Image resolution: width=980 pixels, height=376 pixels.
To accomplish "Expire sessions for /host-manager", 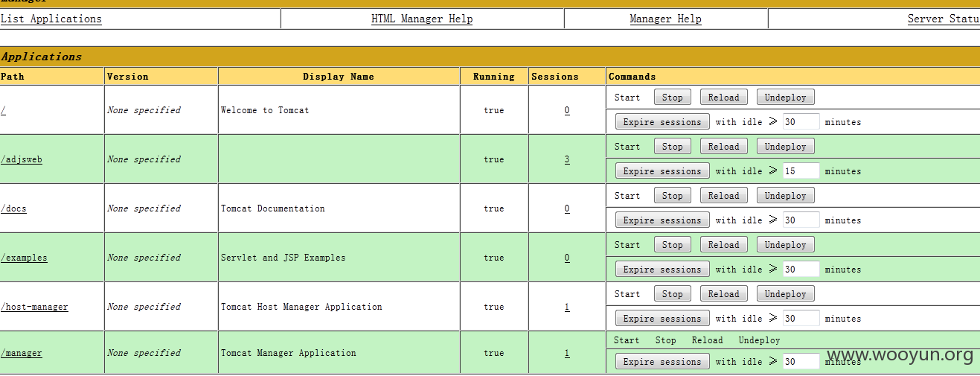I will pyautogui.click(x=662, y=319).
